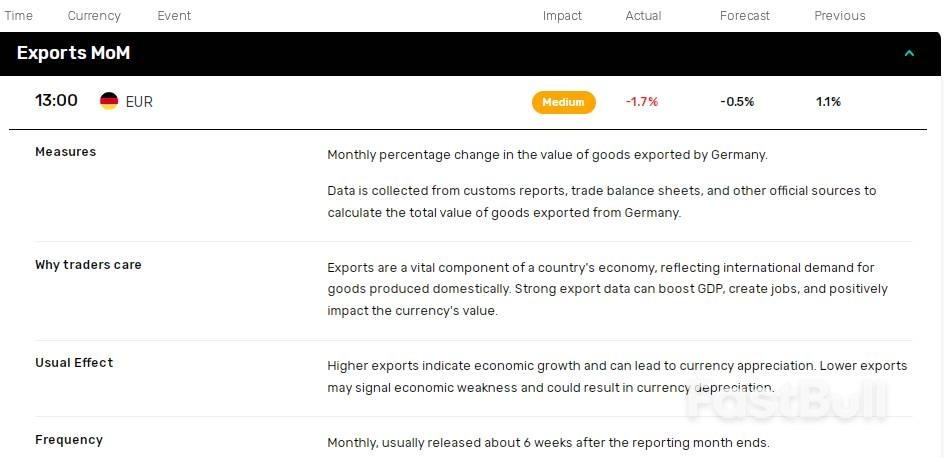Click the FastBull watermark logo

[x=786, y=400]
